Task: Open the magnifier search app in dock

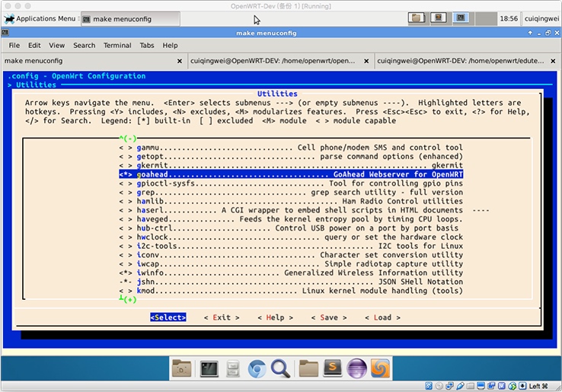Action: 280,369
